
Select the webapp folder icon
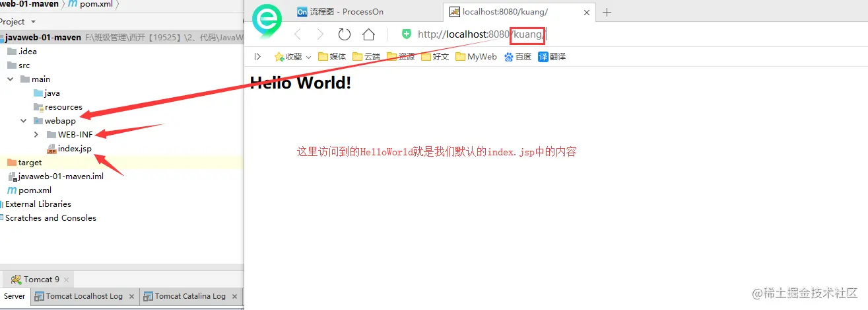(38, 121)
